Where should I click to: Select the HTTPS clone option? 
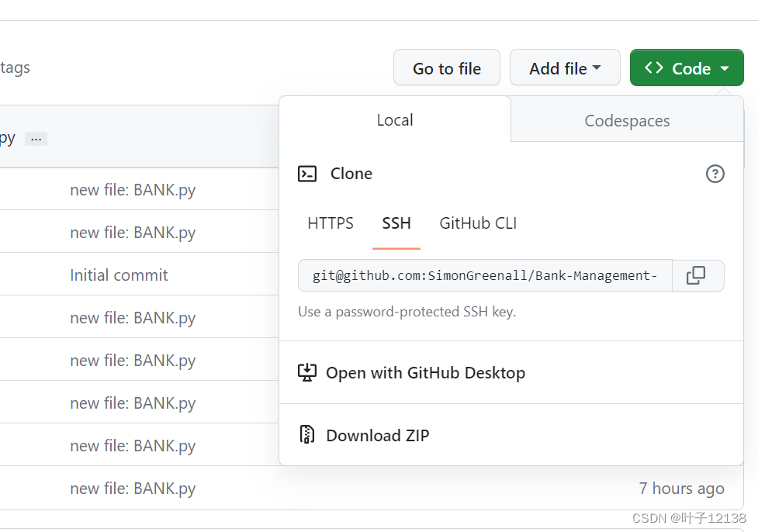331,223
